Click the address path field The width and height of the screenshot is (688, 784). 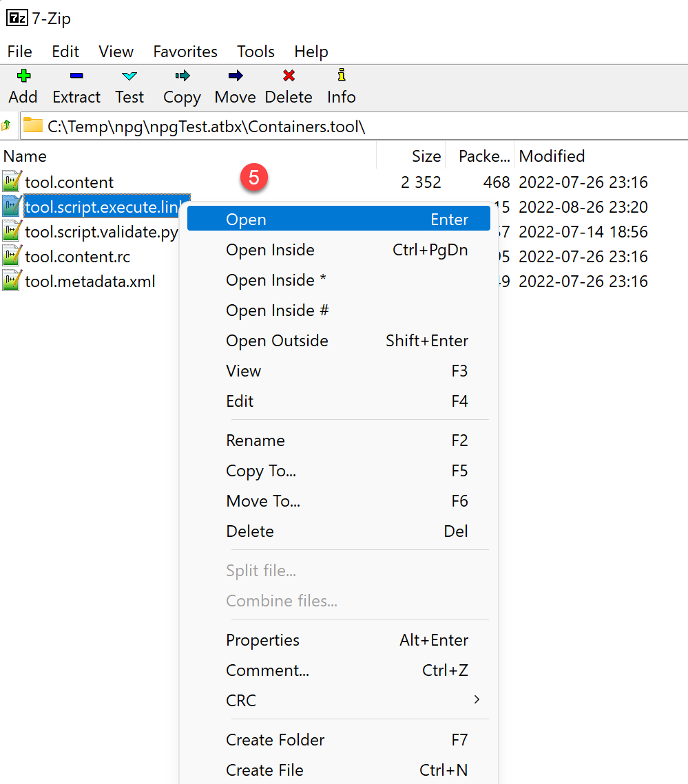[x=354, y=126]
